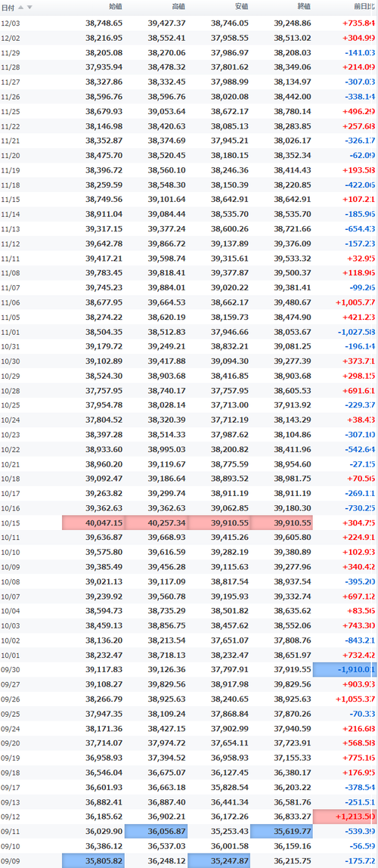
Task: Click the 日付 column header
Action: 8,8
